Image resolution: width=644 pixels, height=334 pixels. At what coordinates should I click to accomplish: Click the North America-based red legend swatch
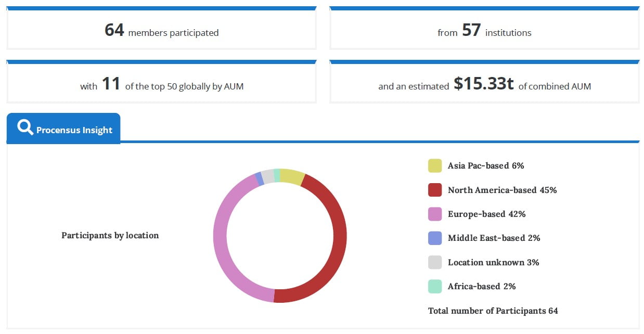tap(435, 190)
